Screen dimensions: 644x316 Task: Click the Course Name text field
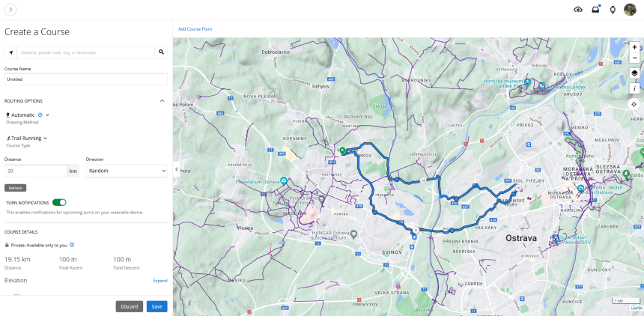coord(85,79)
